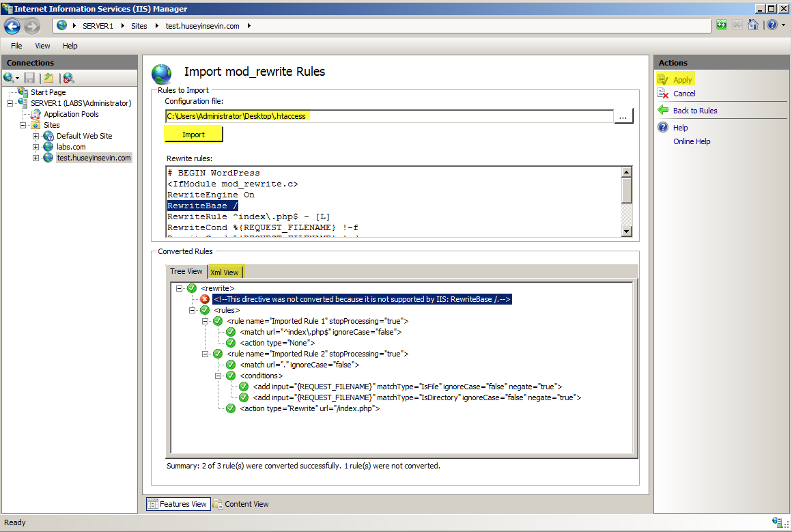Select the Imported Rule 1 rule node

317,322
